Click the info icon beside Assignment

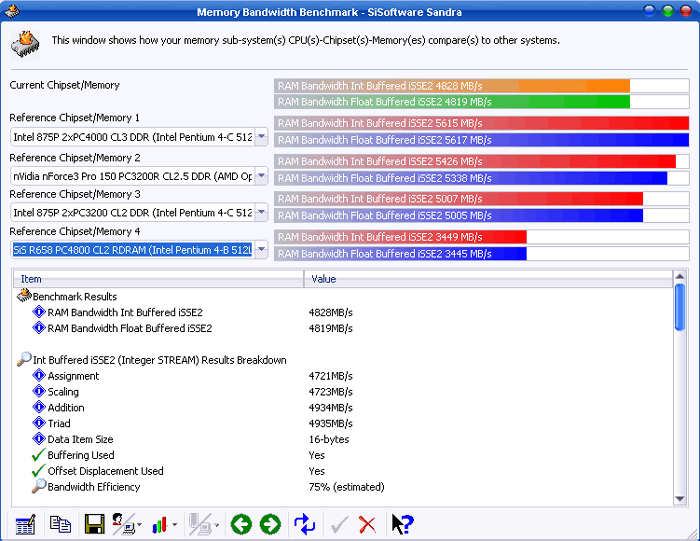pyautogui.click(x=39, y=375)
